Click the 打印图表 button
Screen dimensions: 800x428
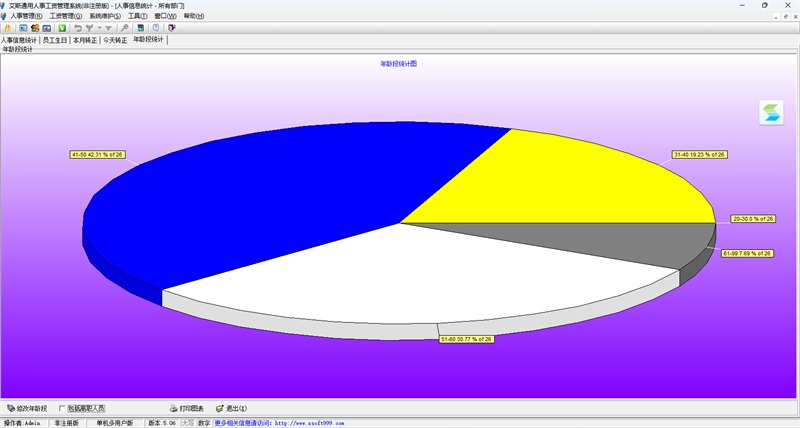point(187,409)
